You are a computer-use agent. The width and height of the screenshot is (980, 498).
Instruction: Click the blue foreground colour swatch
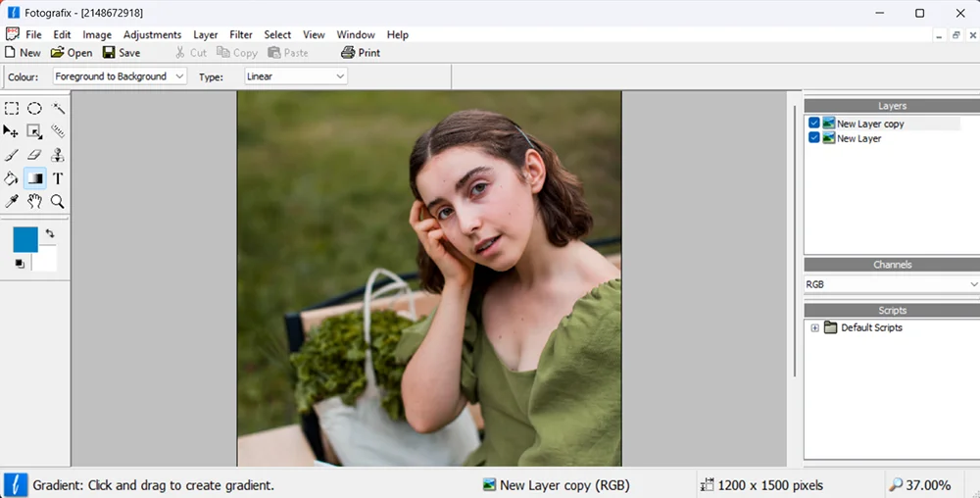(24, 239)
